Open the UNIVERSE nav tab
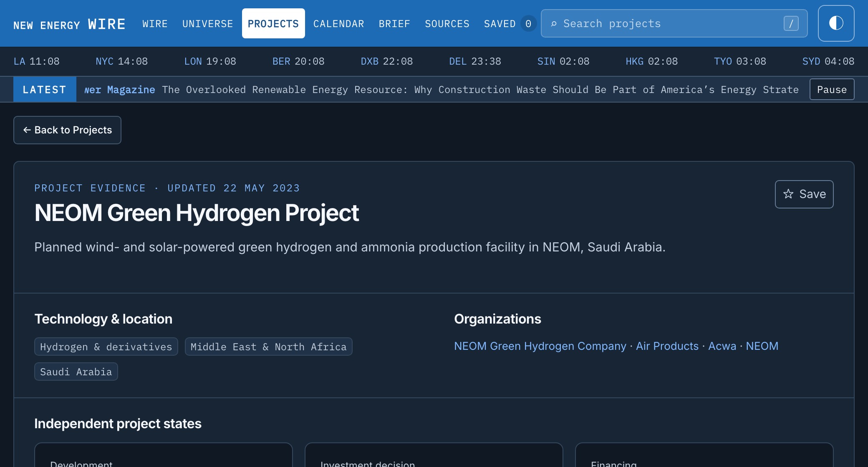Image resolution: width=868 pixels, height=467 pixels. tap(207, 24)
